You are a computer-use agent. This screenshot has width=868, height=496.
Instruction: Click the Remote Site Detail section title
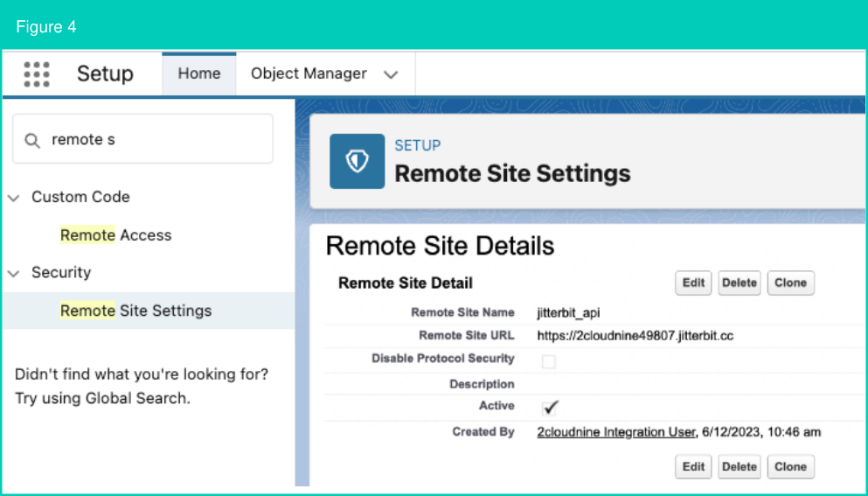pos(406,283)
